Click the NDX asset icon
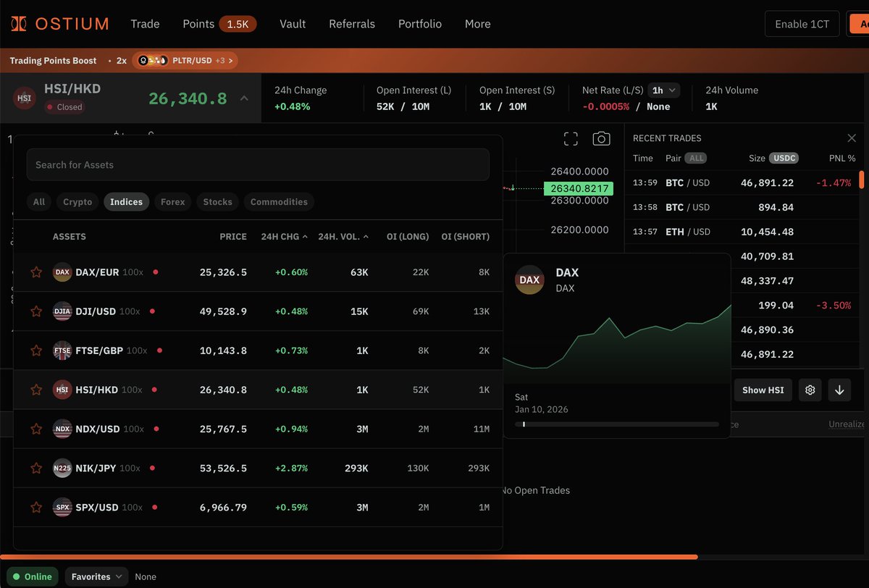Viewport: 869px width, 588px height. point(62,429)
